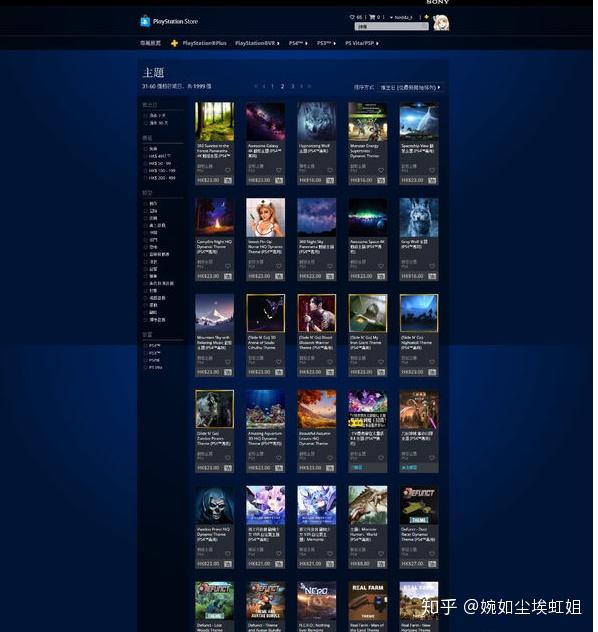Open the PS3 navigation menu
Viewport: 598px width, 632px height.
[326, 43]
